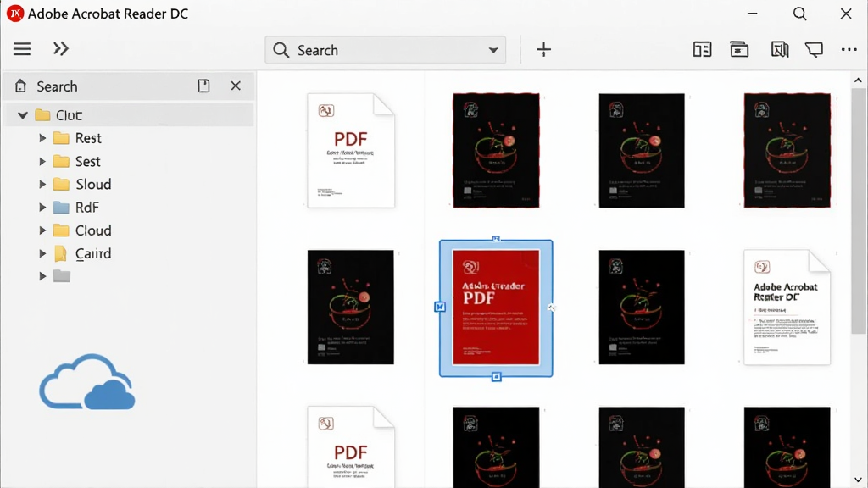Click the vertical scrollbar thumb

pos(859,210)
